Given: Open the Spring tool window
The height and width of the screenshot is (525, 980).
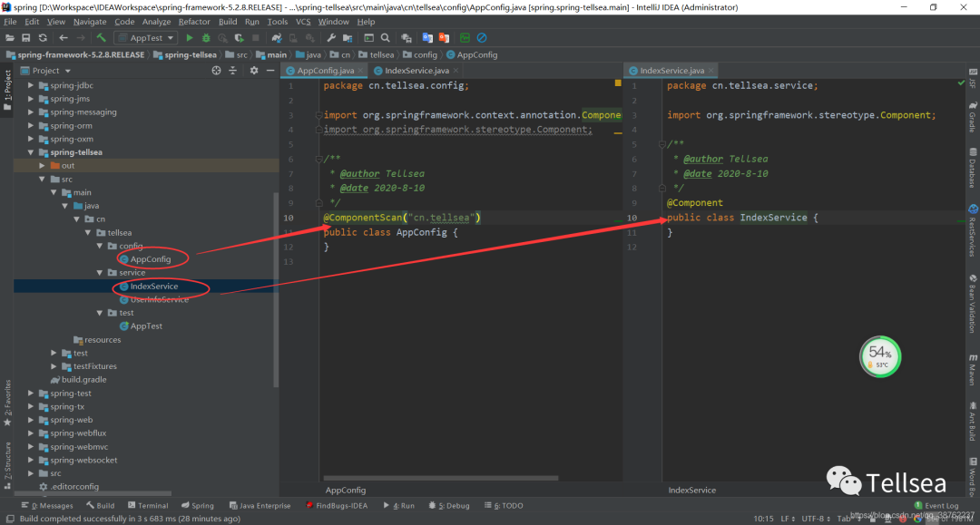Looking at the screenshot, I should 198,506.
